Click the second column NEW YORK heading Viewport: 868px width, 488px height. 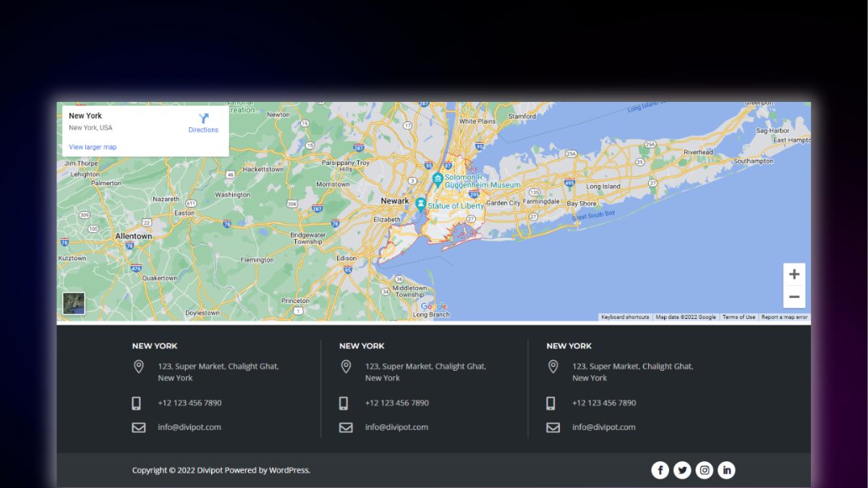click(x=362, y=346)
